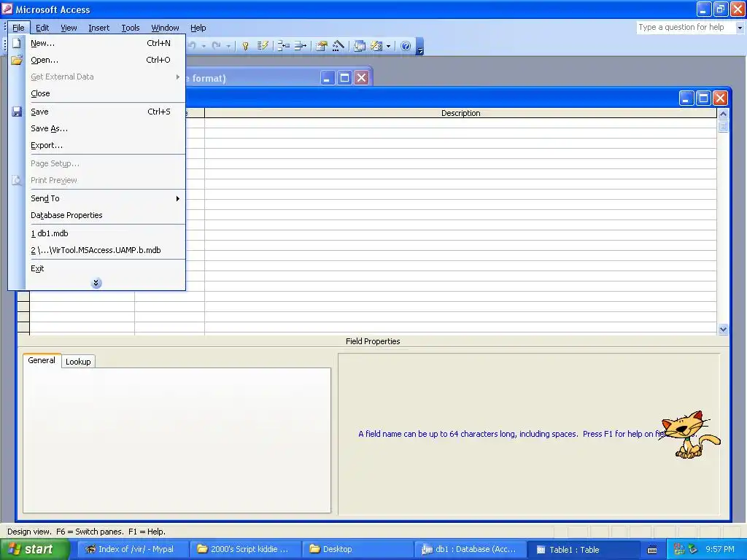Show the Database Window via toolbar icon

[360, 46]
